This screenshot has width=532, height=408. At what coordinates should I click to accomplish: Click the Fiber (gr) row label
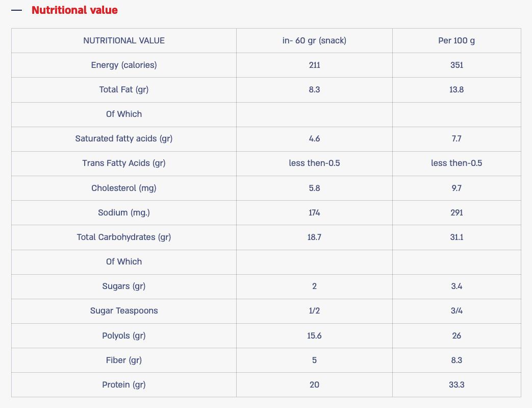pos(124,360)
